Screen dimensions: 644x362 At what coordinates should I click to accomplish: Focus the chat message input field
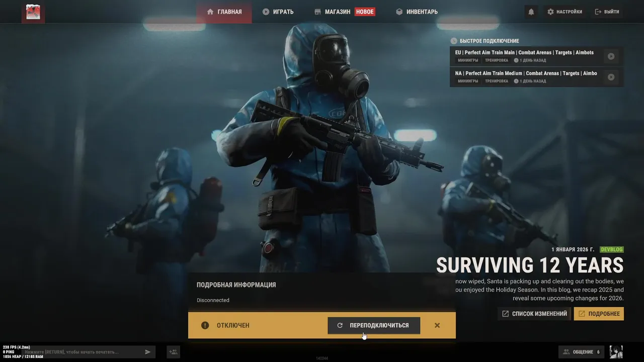(x=82, y=352)
